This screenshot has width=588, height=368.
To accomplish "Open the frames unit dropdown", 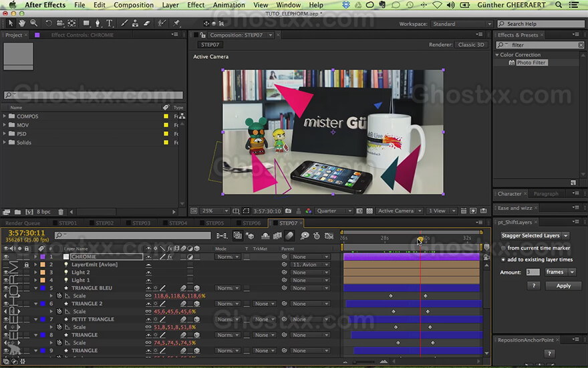I will tap(560, 272).
